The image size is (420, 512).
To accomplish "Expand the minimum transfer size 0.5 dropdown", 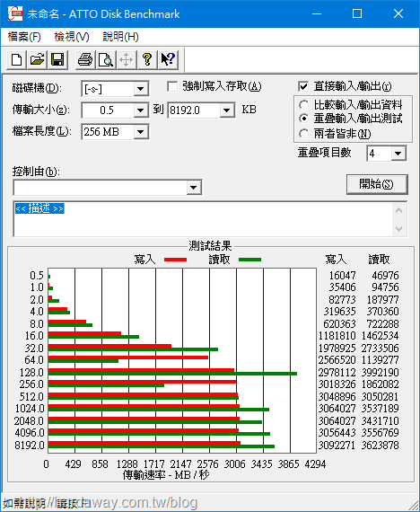I will click(x=141, y=110).
